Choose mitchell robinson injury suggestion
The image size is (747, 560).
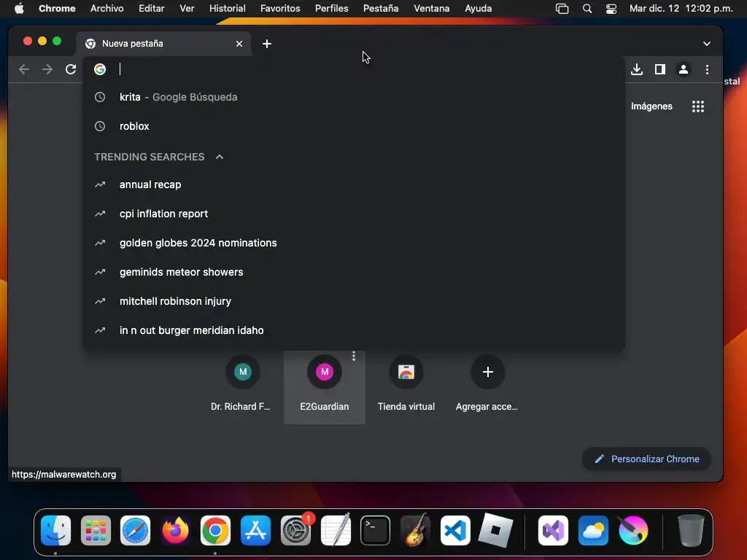tap(354, 301)
